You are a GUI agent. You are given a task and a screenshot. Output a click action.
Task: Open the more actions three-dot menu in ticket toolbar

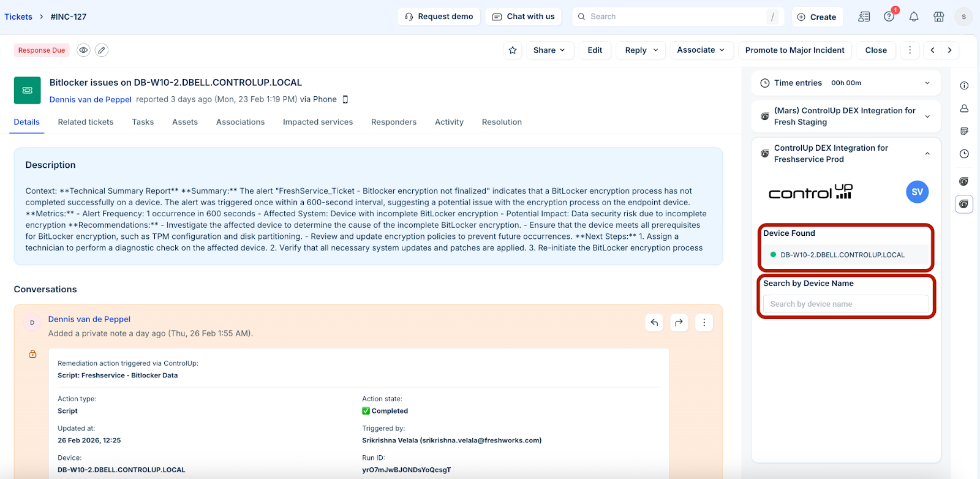point(910,50)
